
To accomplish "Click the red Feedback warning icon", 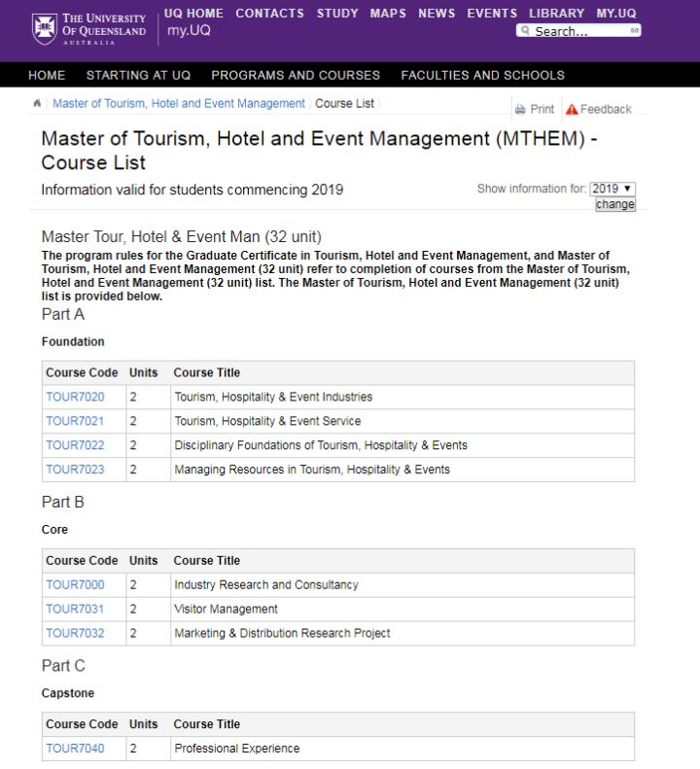I will point(572,109).
